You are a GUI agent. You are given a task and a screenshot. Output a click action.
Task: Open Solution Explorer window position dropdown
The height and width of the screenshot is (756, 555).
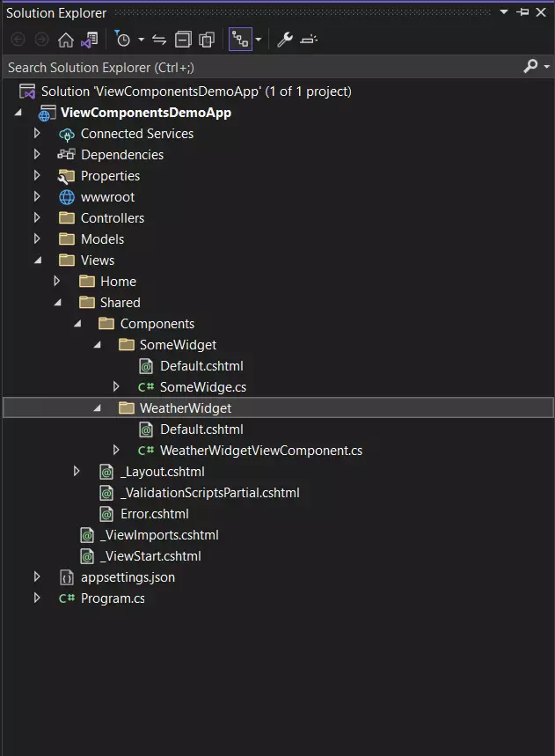tap(504, 12)
